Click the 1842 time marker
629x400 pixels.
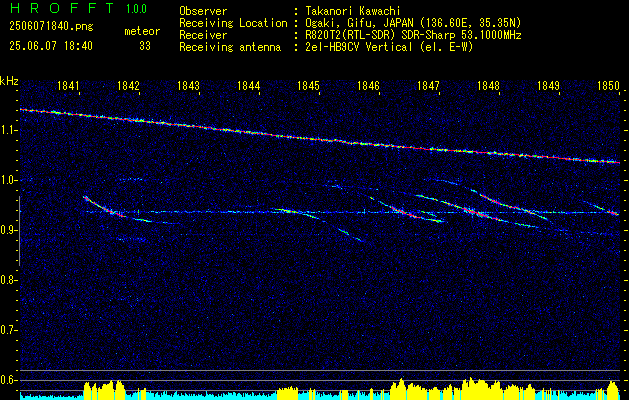click(x=128, y=86)
